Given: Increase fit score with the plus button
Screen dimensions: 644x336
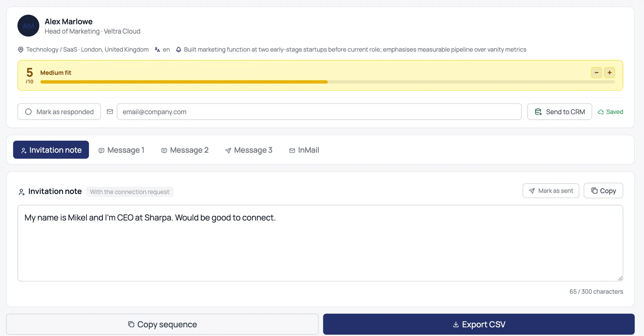Looking at the screenshot, I should click(610, 73).
